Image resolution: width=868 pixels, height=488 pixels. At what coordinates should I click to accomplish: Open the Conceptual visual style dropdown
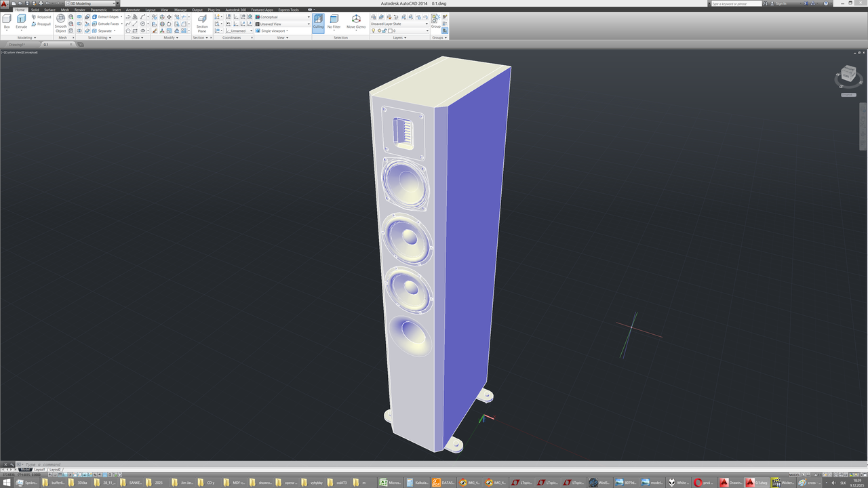click(x=283, y=17)
